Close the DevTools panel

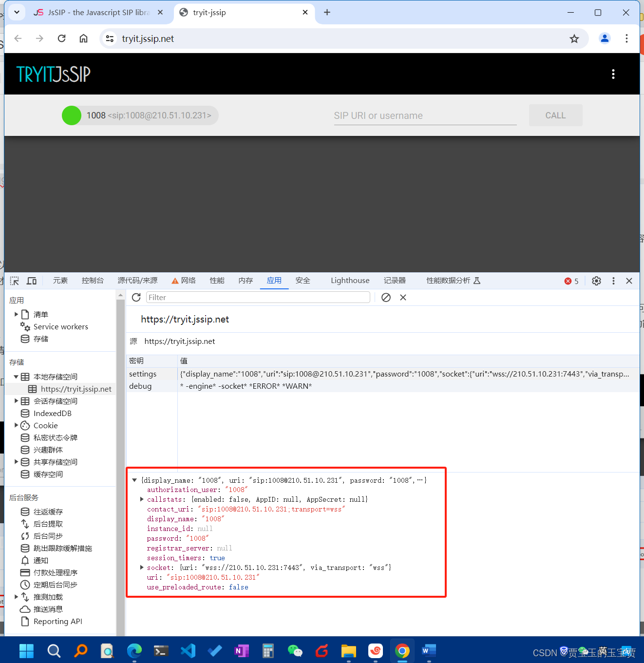629,281
